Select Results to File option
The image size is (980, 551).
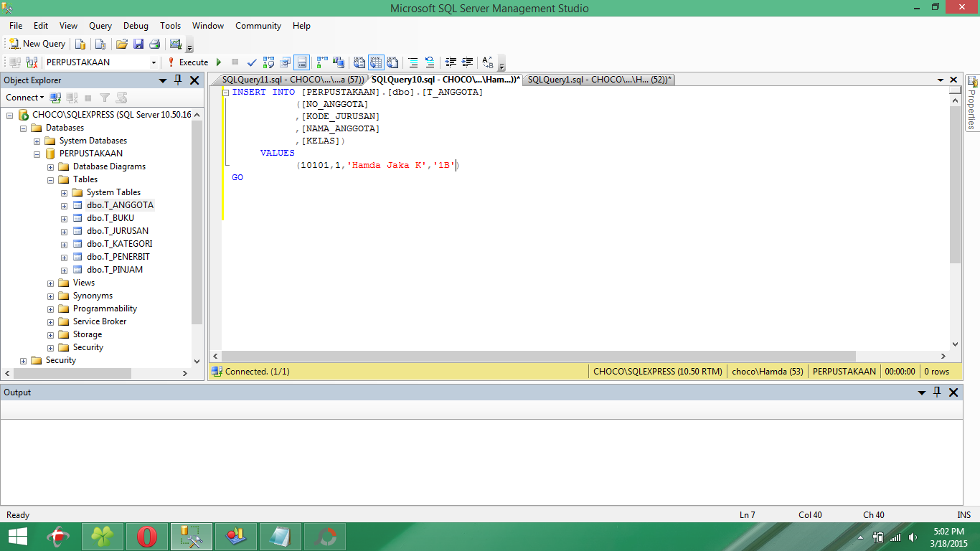392,62
